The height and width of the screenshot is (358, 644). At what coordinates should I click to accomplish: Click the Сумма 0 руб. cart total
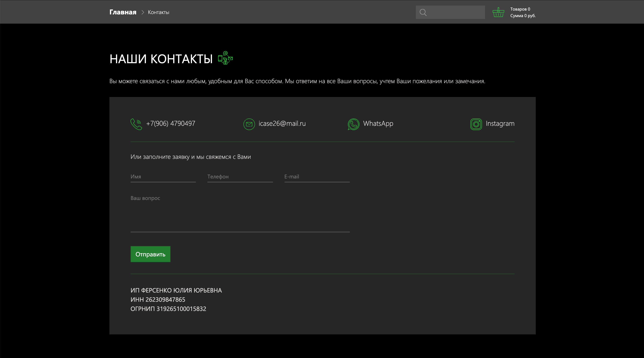tap(523, 16)
